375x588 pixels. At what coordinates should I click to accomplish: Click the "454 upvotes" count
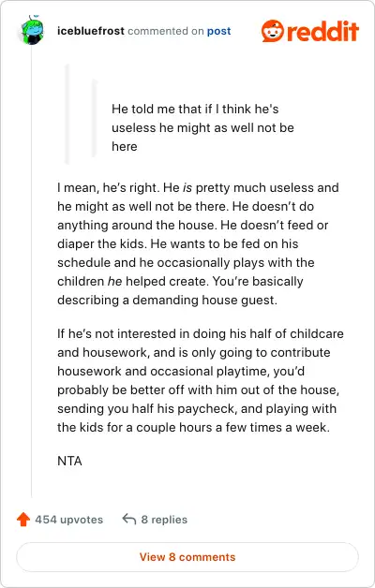[69, 520]
